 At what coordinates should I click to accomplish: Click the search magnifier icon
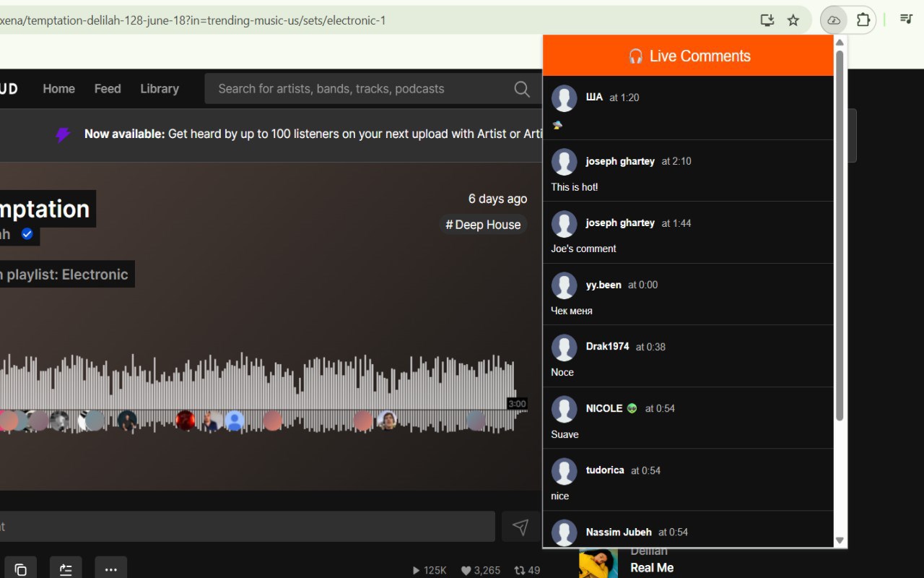(x=522, y=89)
